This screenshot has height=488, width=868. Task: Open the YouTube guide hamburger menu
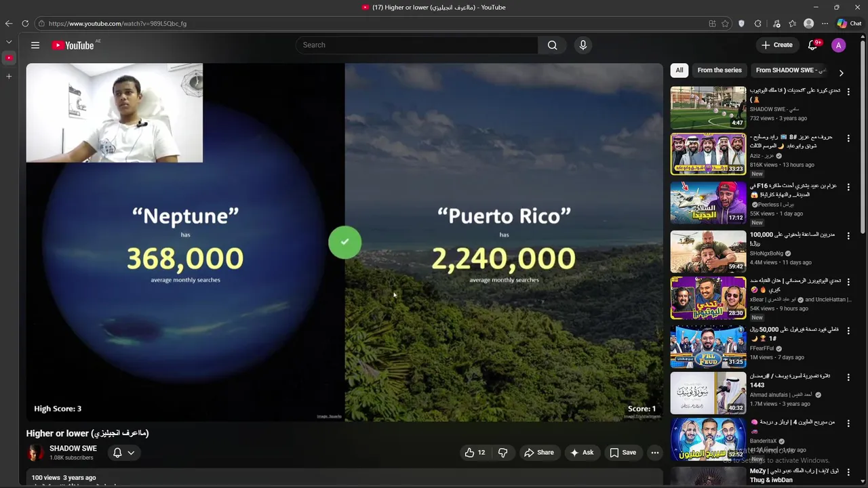pos(35,45)
